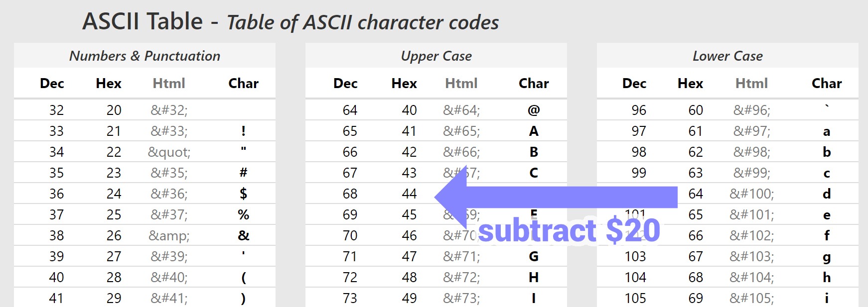The height and width of the screenshot is (307, 868).
Task: Select the '@' character in row 64
Action: pos(534,110)
